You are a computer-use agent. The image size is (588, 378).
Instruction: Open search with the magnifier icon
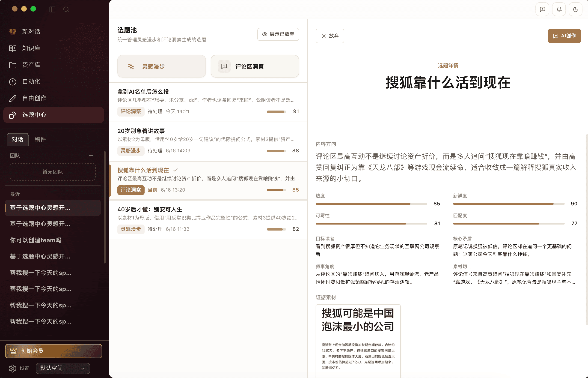pos(66,9)
